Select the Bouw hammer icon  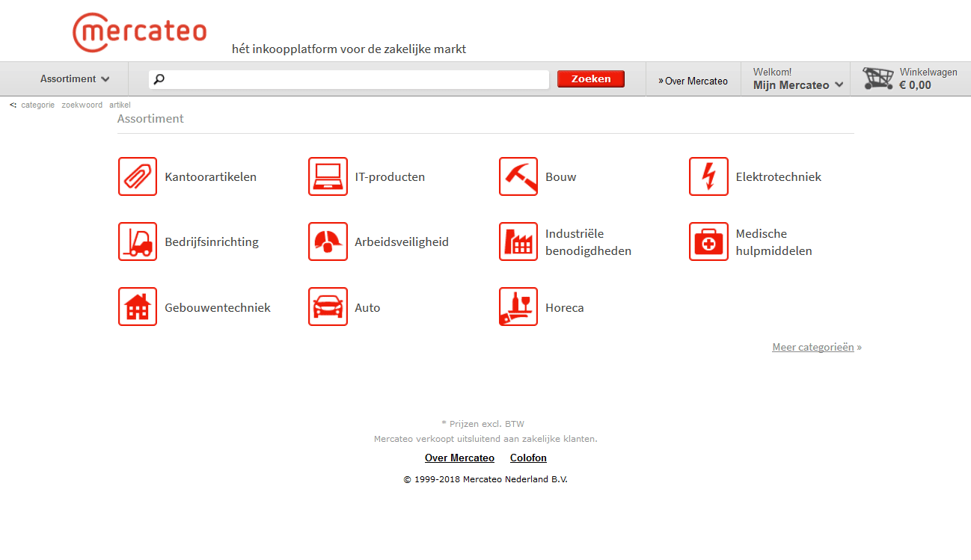pos(518,176)
